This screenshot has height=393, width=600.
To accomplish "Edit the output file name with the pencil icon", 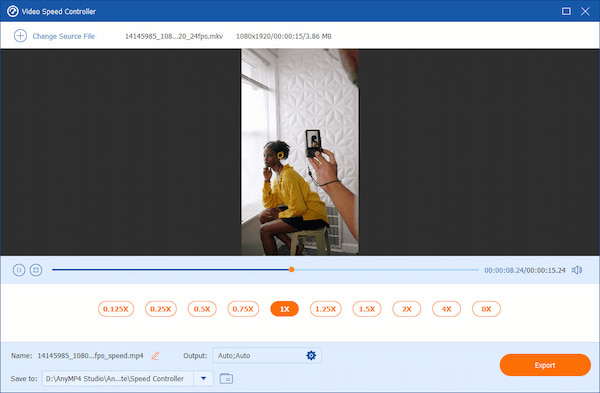I will tap(155, 356).
